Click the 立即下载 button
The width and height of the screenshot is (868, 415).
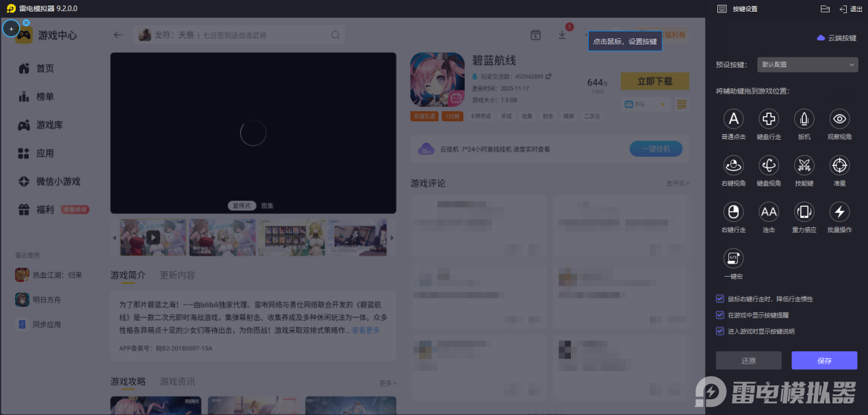pos(654,81)
